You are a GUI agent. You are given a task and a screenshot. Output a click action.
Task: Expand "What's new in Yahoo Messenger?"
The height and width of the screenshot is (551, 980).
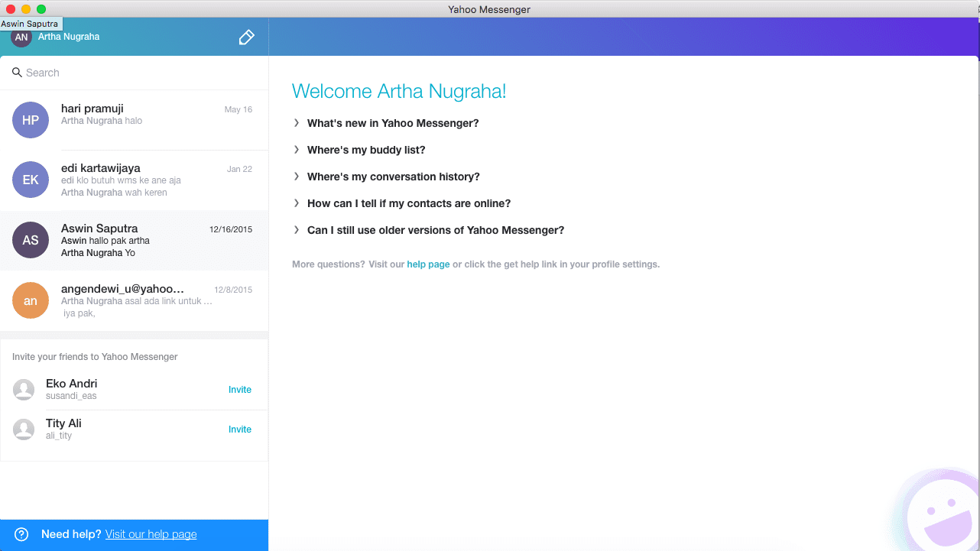click(392, 123)
